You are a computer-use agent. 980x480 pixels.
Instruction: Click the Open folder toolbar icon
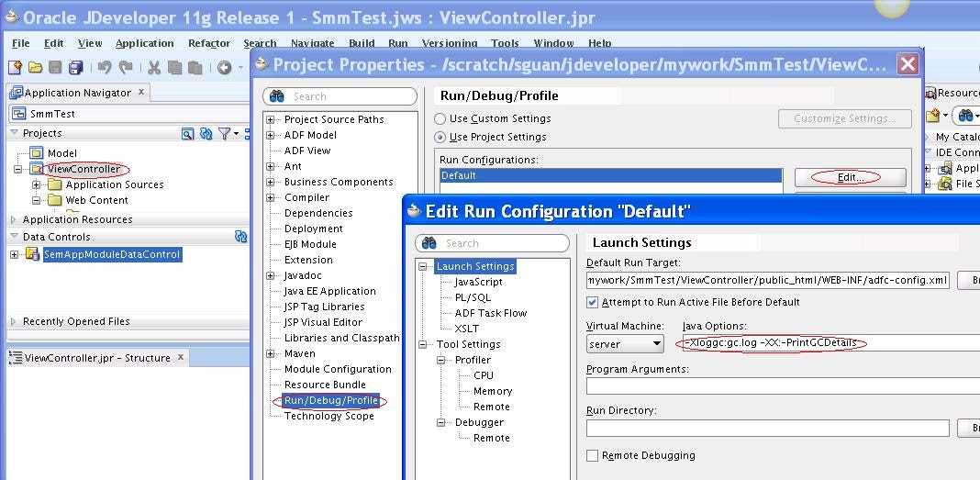[x=36, y=67]
